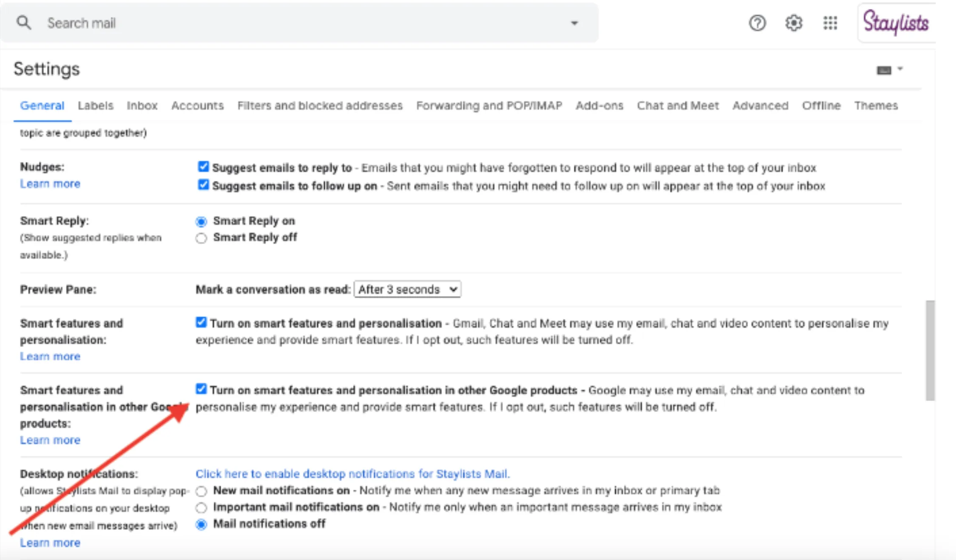This screenshot has width=956, height=560.
Task: Open the settings gear icon
Action: click(x=794, y=23)
